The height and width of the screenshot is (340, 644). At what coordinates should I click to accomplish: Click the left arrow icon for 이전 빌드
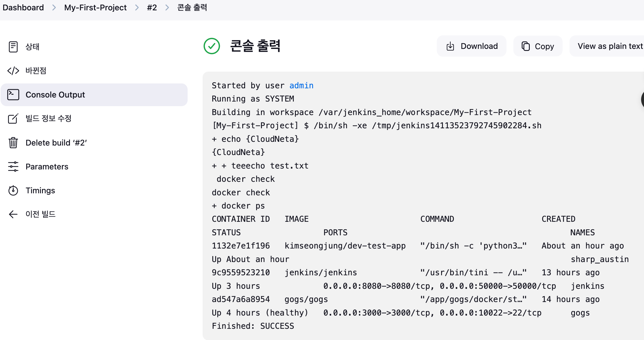click(13, 214)
